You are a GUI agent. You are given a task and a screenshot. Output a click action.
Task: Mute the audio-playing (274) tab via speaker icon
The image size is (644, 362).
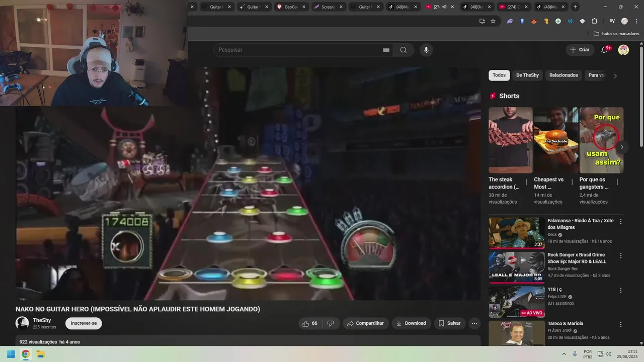(444, 7)
